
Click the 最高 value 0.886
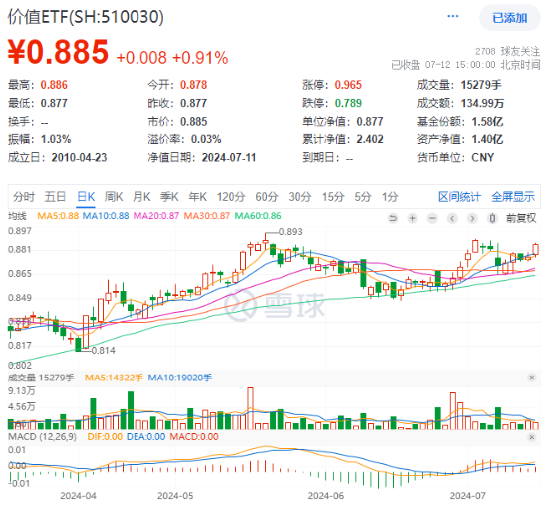[54, 85]
